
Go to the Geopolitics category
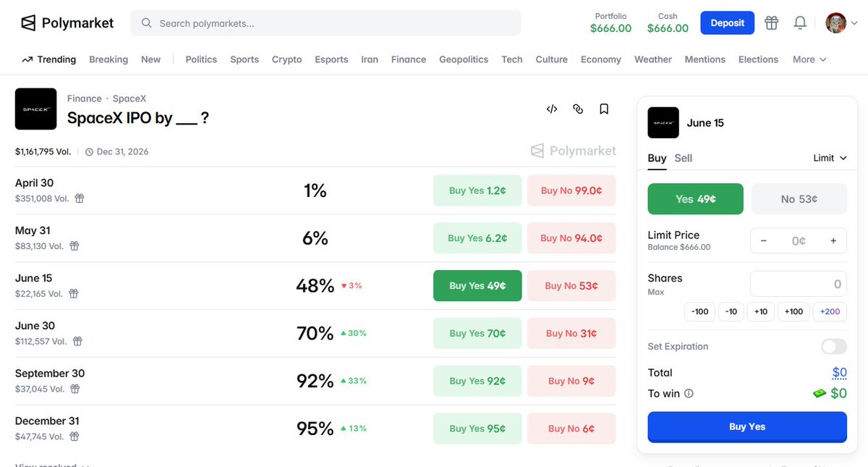pyautogui.click(x=464, y=59)
